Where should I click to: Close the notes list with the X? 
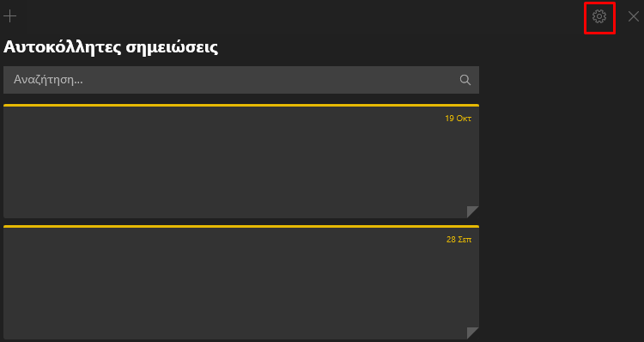634,16
